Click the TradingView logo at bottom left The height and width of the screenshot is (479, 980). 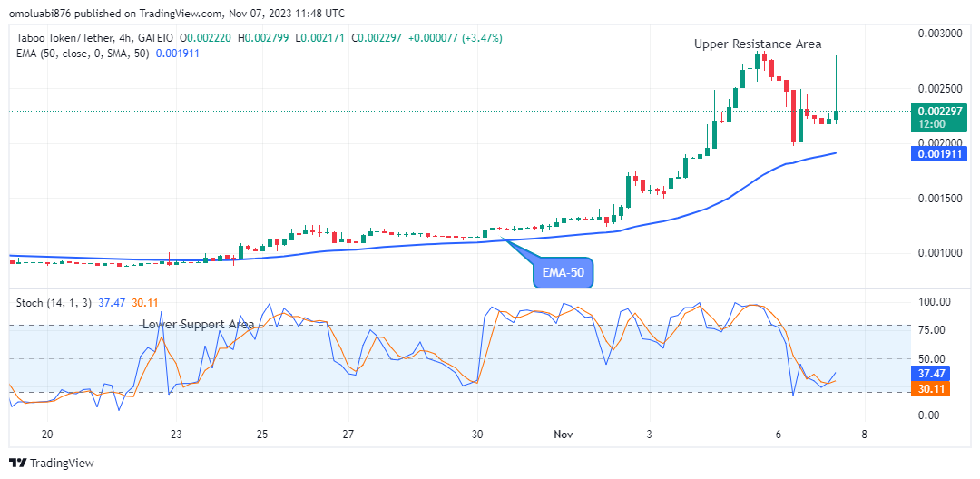point(52,463)
